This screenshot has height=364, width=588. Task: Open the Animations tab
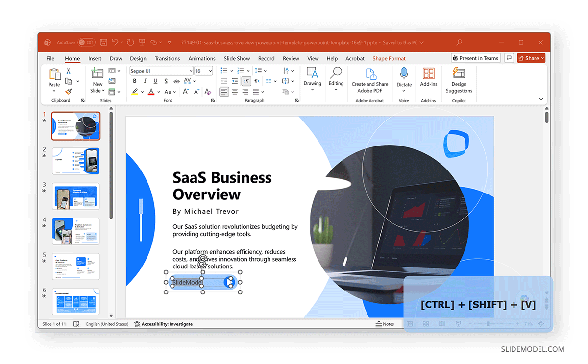202,58
